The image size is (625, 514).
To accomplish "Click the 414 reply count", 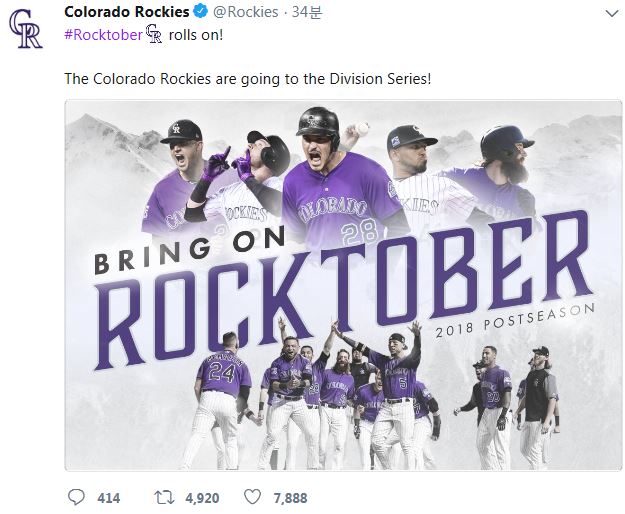I will pos(108,497).
